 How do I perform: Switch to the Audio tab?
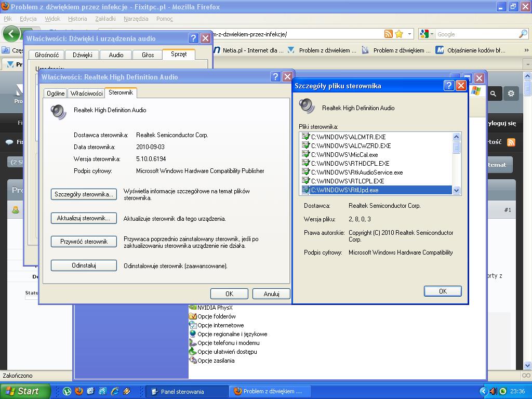(x=116, y=55)
